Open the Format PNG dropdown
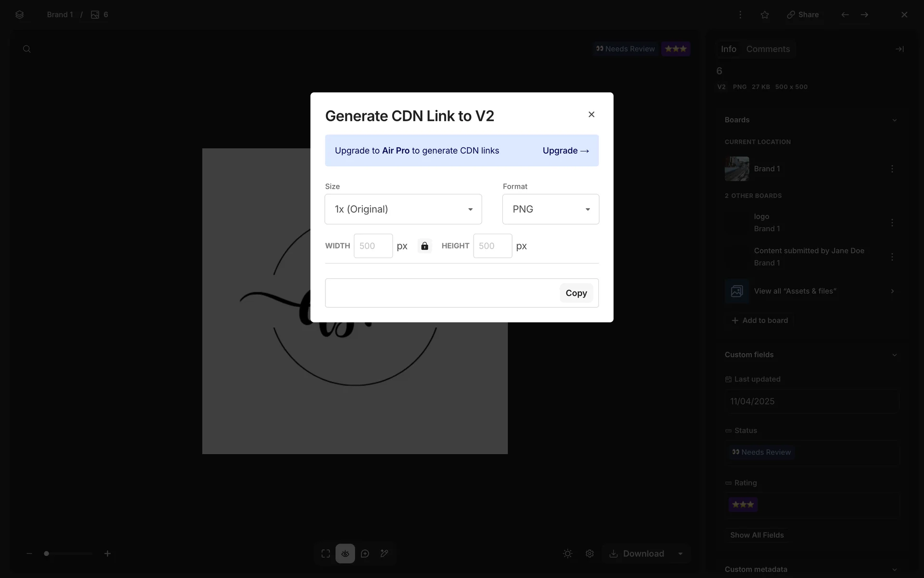The height and width of the screenshot is (578, 924). (x=550, y=209)
